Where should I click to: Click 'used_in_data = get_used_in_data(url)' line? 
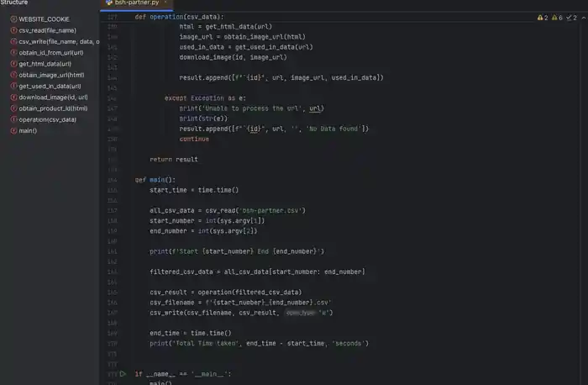click(246, 47)
